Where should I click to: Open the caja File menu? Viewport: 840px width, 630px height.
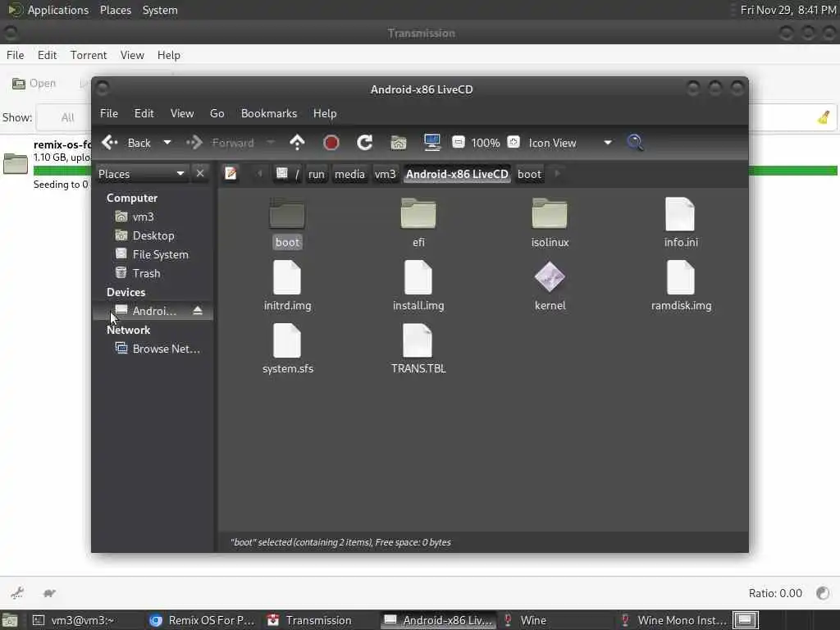pyautogui.click(x=109, y=113)
